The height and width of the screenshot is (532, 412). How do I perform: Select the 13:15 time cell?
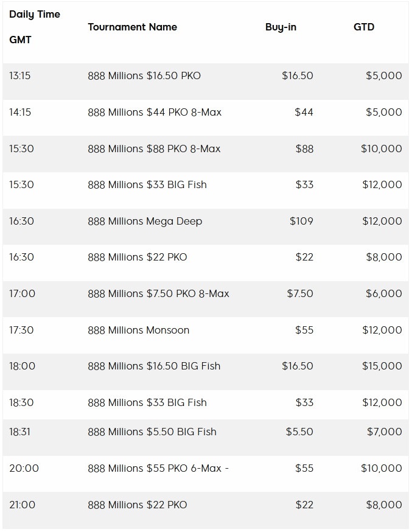coord(19,75)
